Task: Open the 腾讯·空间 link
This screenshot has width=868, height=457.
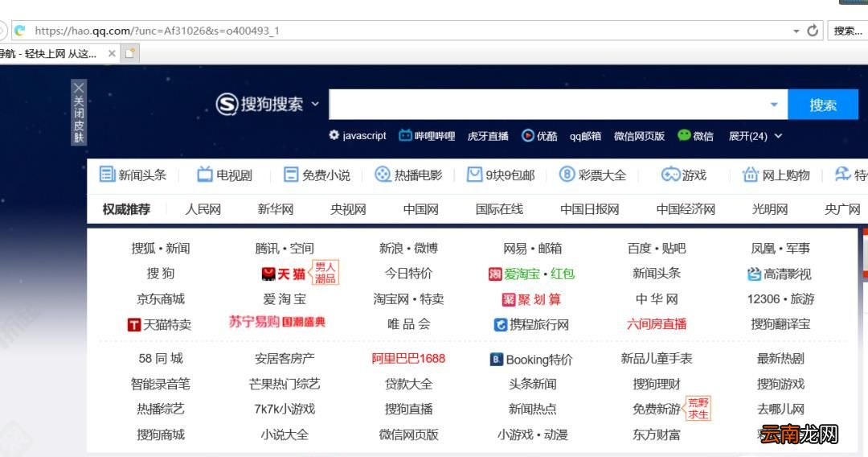Action: 285,248
